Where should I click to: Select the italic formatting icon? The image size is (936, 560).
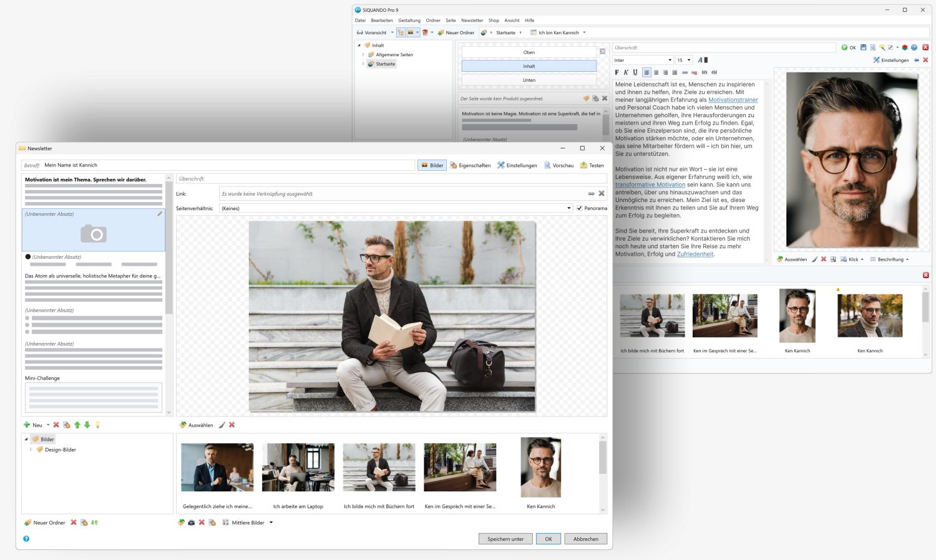[626, 72]
